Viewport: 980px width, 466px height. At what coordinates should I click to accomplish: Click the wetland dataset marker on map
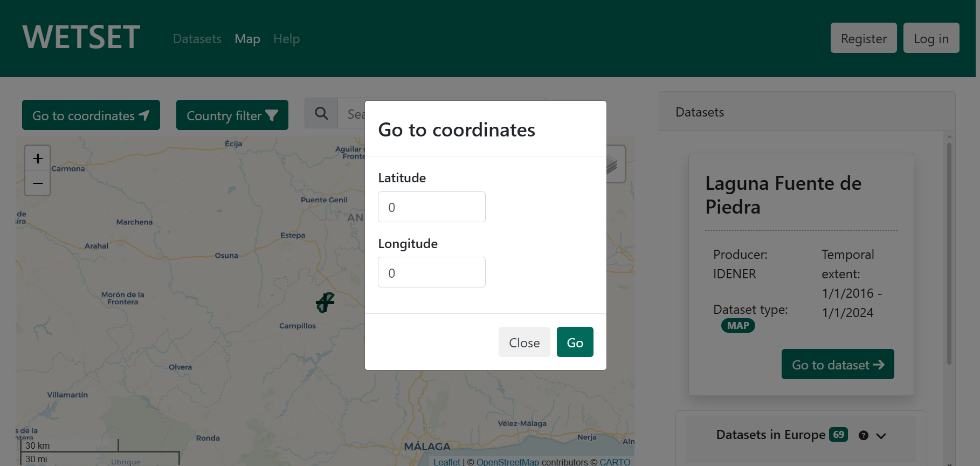325,303
